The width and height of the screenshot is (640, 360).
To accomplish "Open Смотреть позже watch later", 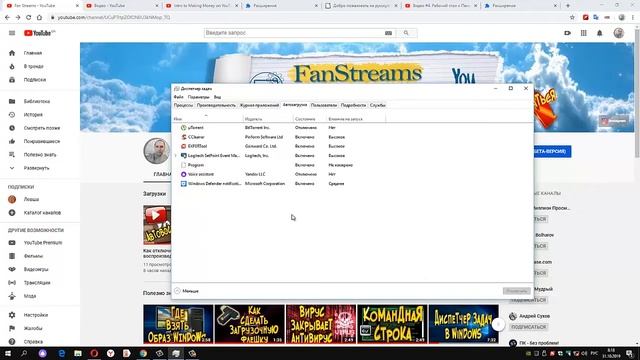I will (x=42, y=128).
